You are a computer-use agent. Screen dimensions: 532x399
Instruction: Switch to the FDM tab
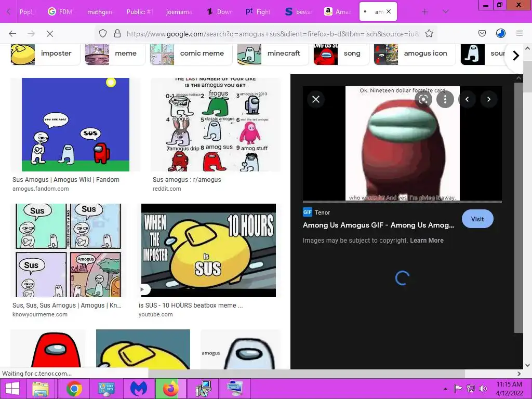tap(60, 12)
